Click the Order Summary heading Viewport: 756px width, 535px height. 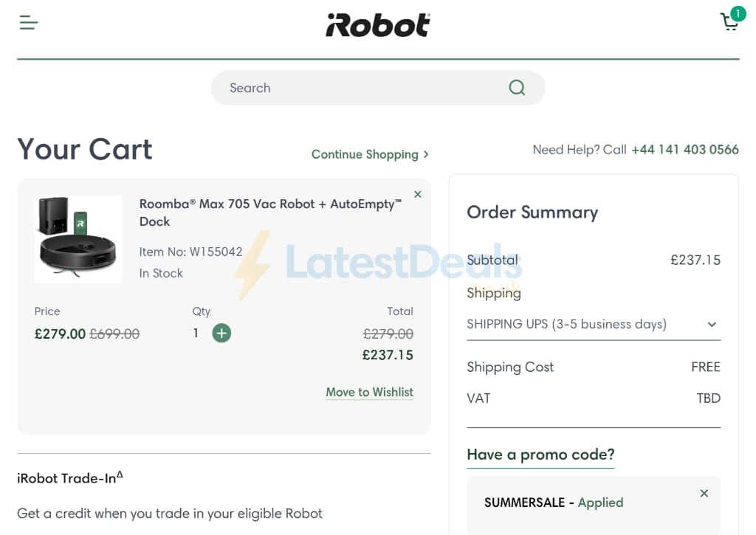[x=532, y=212]
